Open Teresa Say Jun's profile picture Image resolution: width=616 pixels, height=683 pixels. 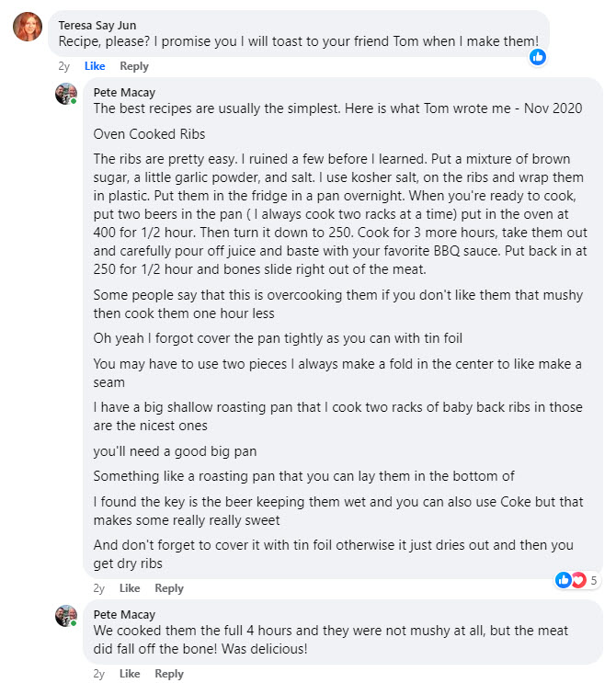coord(28,27)
